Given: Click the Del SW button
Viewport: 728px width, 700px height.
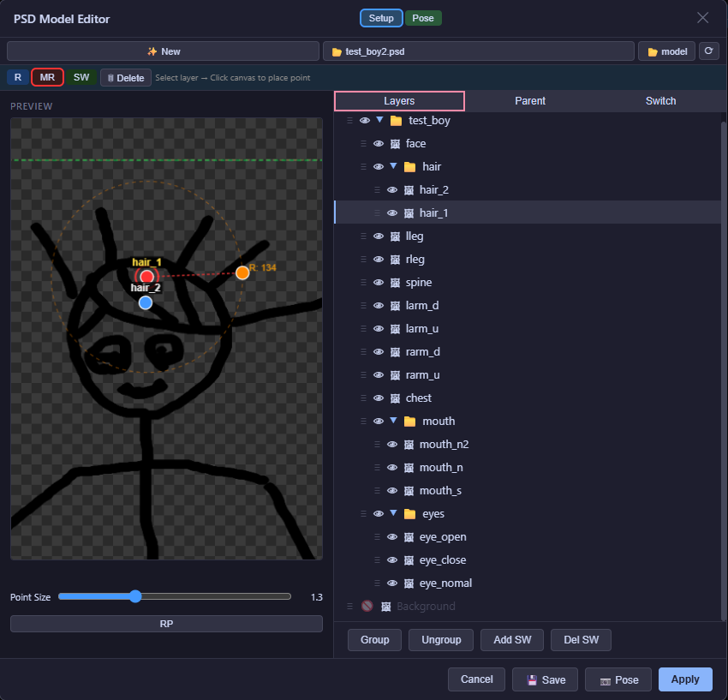Looking at the screenshot, I should (x=581, y=640).
